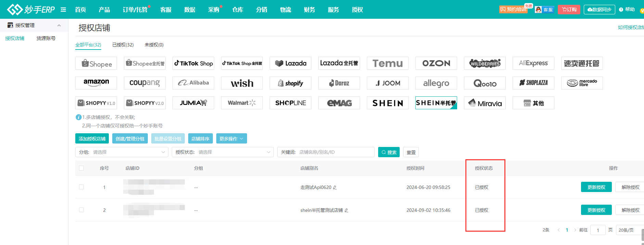
Task: Select the AliExpress platform logo
Action: 533,63
